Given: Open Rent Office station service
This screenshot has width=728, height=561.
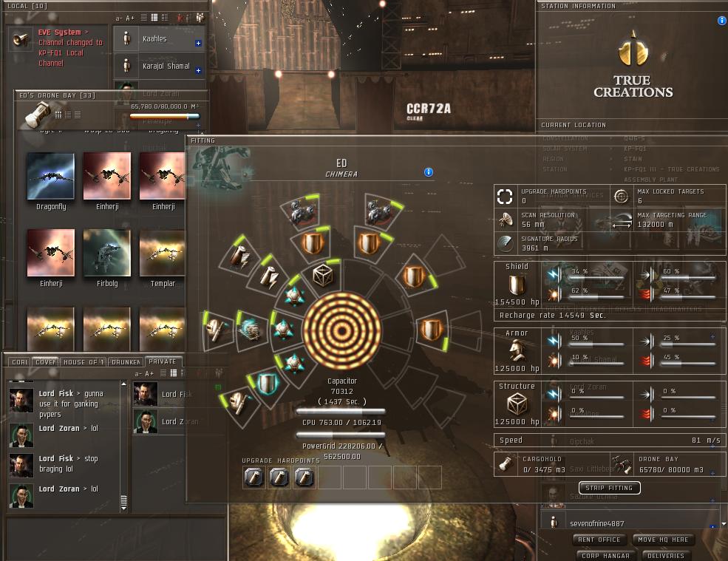Looking at the screenshot, I should click(x=599, y=539).
